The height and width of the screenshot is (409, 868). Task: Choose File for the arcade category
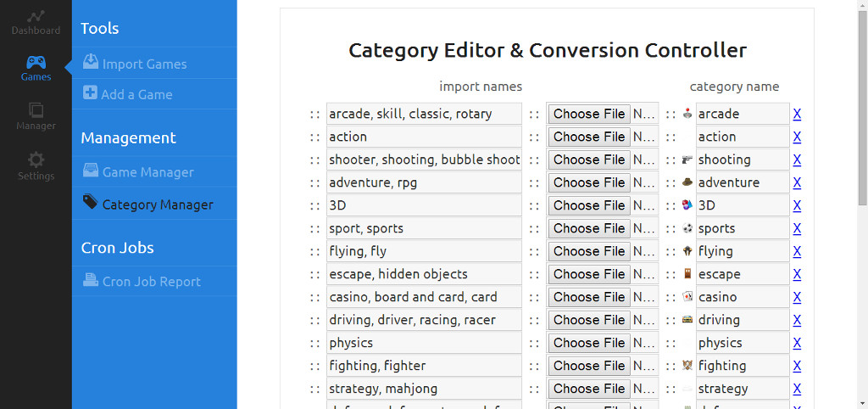point(589,114)
